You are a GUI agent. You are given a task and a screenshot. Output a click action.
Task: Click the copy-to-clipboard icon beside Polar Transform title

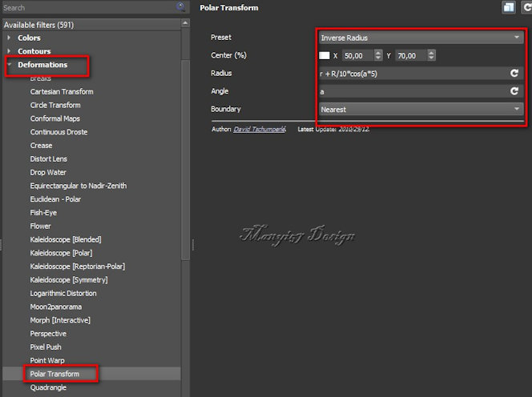[x=508, y=7]
